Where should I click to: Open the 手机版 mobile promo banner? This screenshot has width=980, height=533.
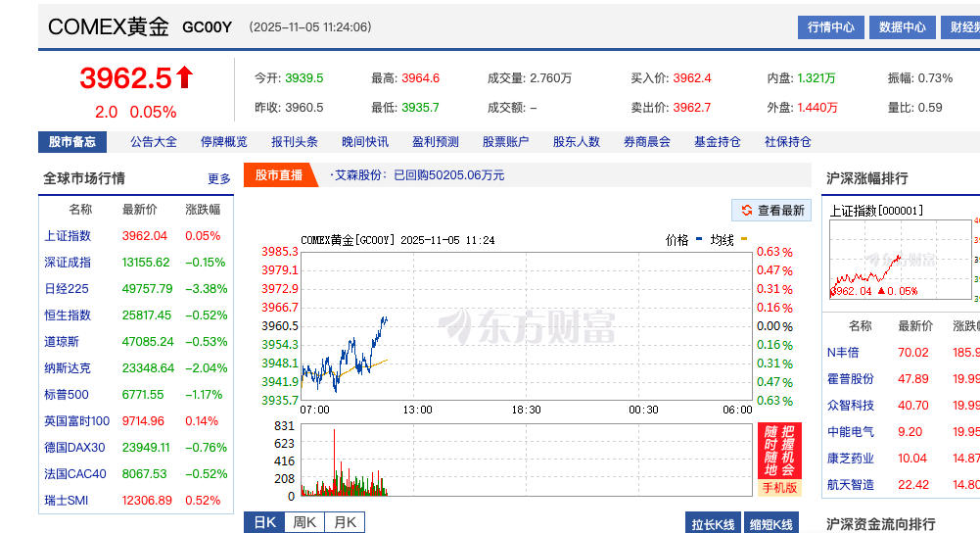pyautogui.click(x=779, y=460)
